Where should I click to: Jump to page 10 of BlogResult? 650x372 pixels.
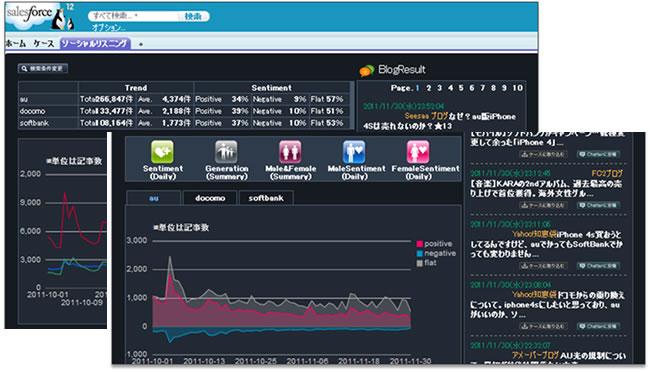pos(517,88)
